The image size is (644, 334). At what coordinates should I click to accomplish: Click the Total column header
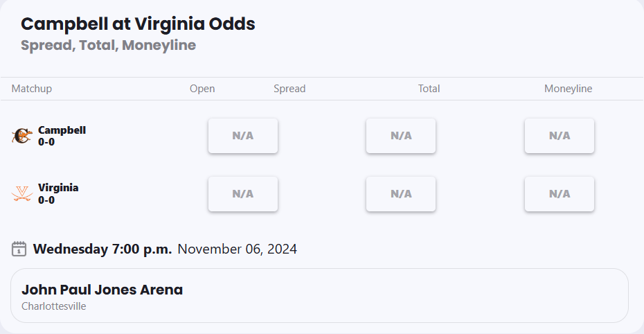pos(429,89)
